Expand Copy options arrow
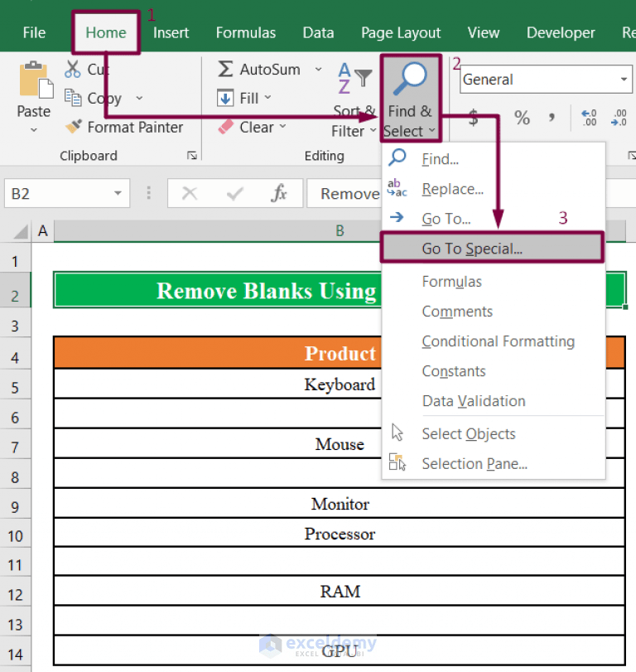The width and height of the screenshot is (636, 672). [x=139, y=98]
